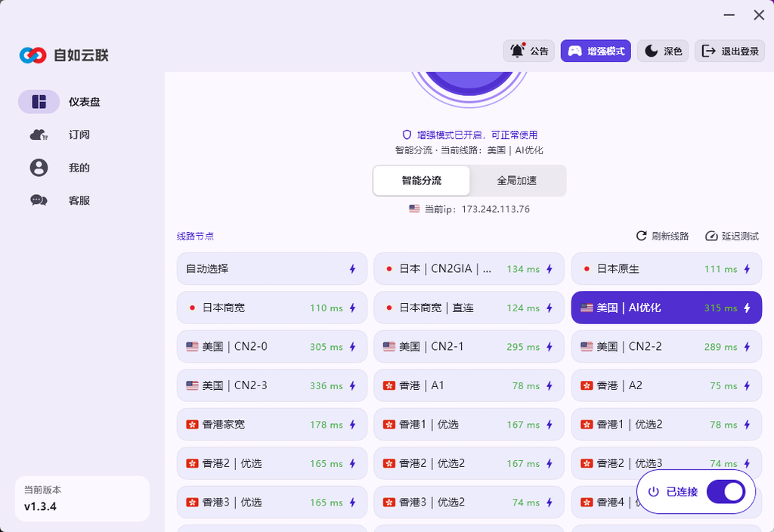The height and width of the screenshot is (532, 774).
Task: Click the v1.3.4 version card
Action: point(82,499)
